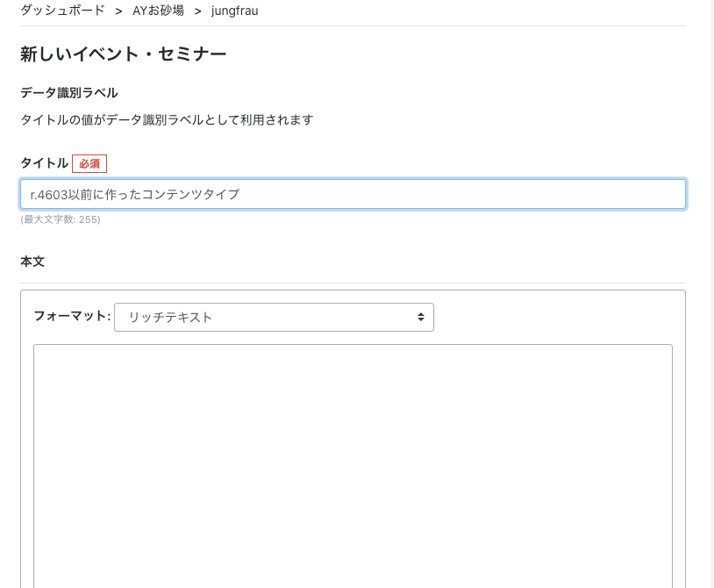The height and width of the screenshot is (588, 714).
Task: Click the data label description text
Action: pos(167,120)
